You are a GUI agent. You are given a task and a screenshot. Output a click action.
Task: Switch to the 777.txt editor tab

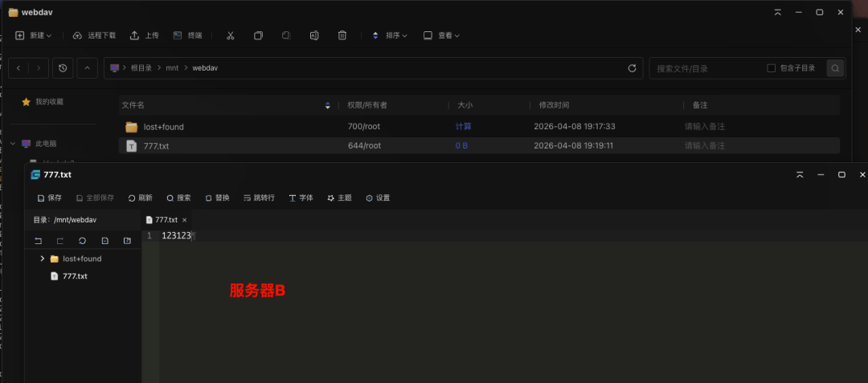click(165, 219)
